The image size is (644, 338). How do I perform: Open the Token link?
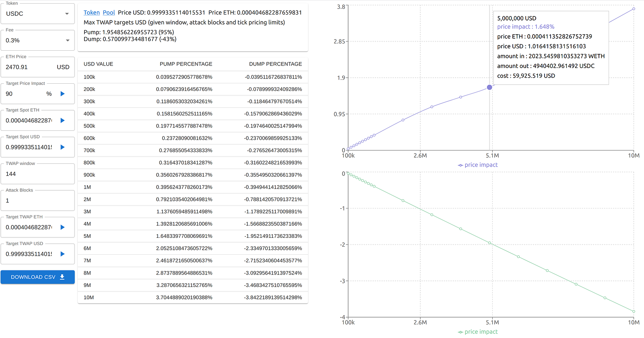[92, 12]
